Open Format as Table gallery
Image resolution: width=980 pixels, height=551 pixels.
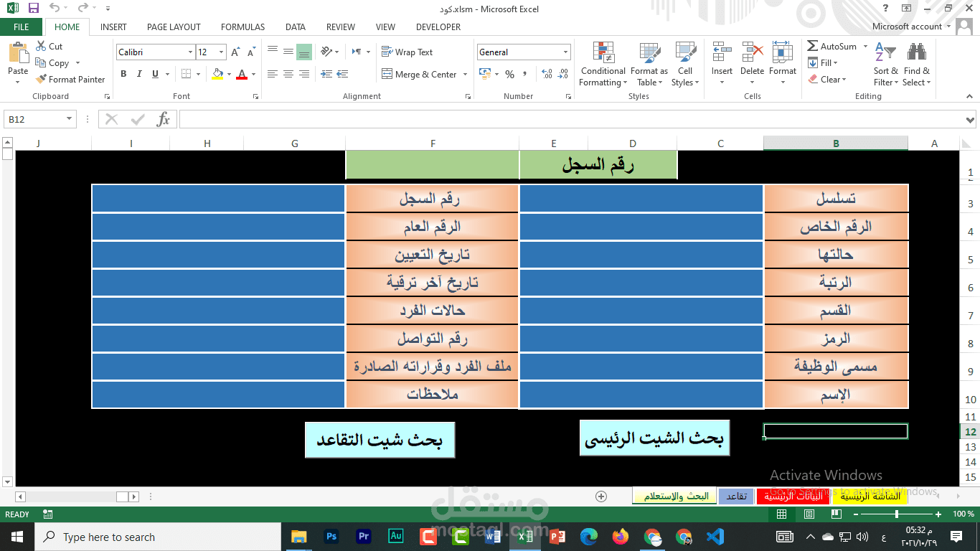point(649,64)
